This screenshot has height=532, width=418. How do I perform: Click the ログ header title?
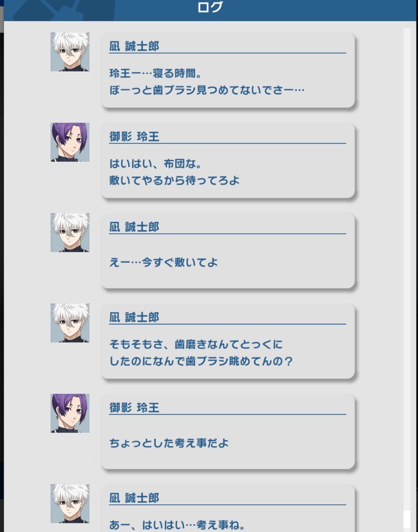tap(210, 7)
